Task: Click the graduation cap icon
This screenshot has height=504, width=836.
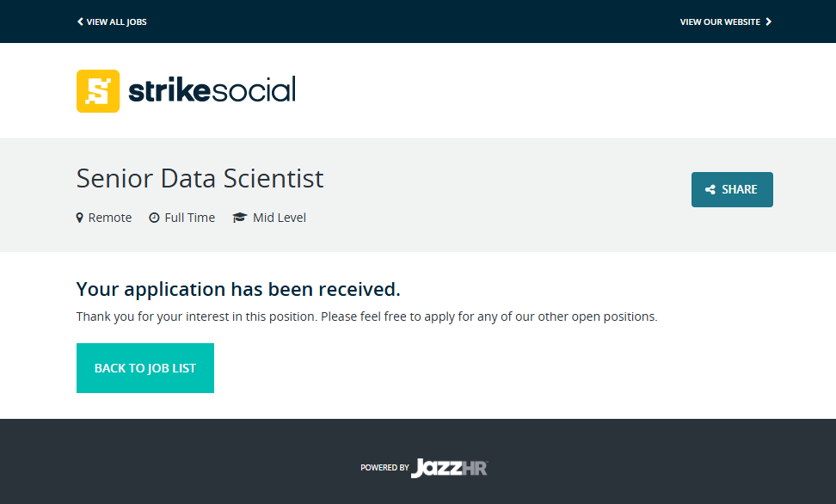Action: (x=239, y=218)
